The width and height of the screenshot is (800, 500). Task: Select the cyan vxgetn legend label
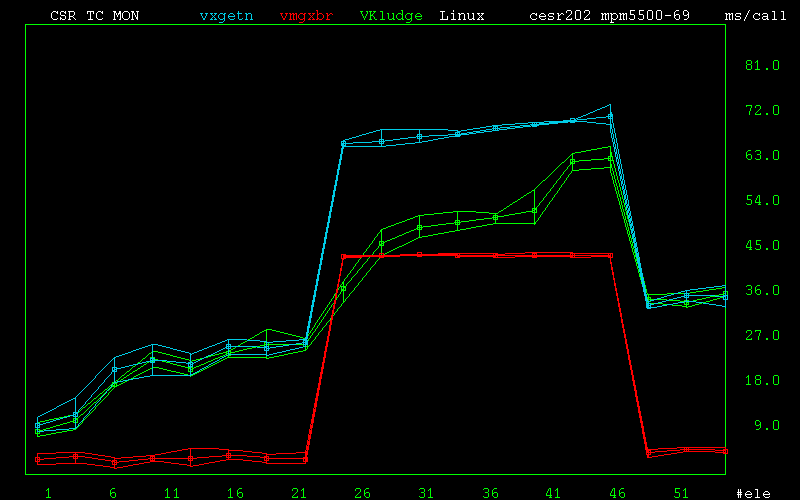click(x=226, y=16)
